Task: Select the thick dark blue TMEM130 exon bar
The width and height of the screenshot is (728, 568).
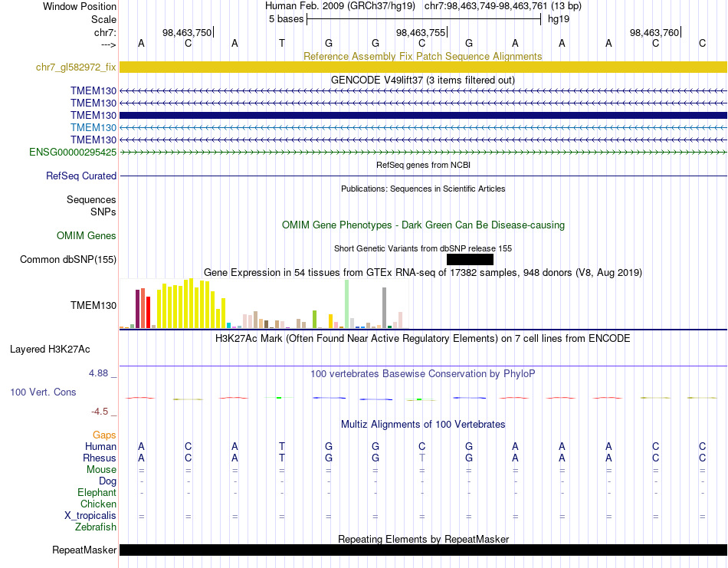Action: pos(424,115)
